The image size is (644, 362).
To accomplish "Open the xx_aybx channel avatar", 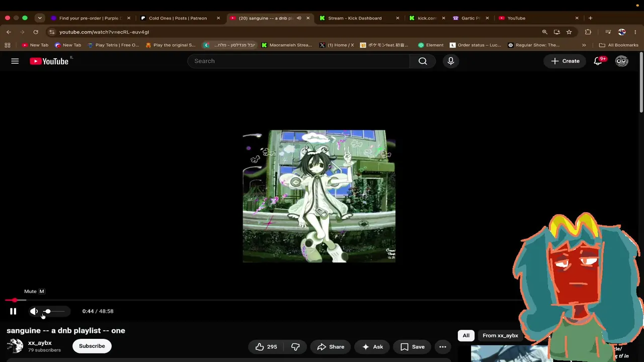I will [x=15, y=346].
